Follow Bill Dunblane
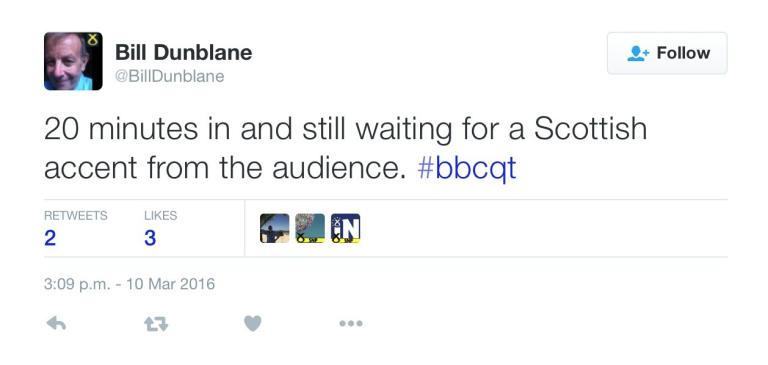The width and height of the screenshot is (768, 365). point(667,53)
